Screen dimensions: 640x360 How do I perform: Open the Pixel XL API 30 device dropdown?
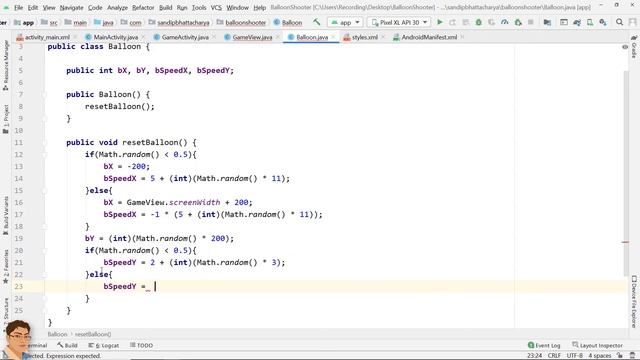pyautogui.click(x=399, y=22)
